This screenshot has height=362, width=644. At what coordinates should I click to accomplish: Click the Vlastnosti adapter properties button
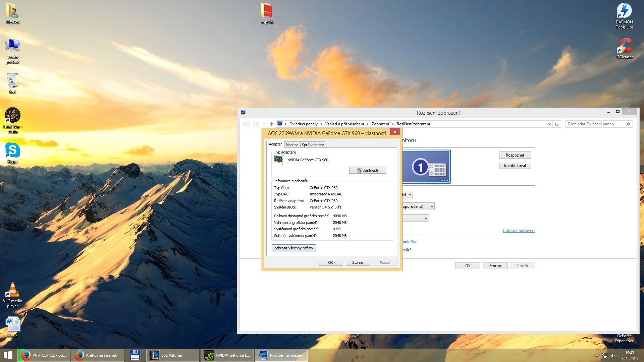368,170
